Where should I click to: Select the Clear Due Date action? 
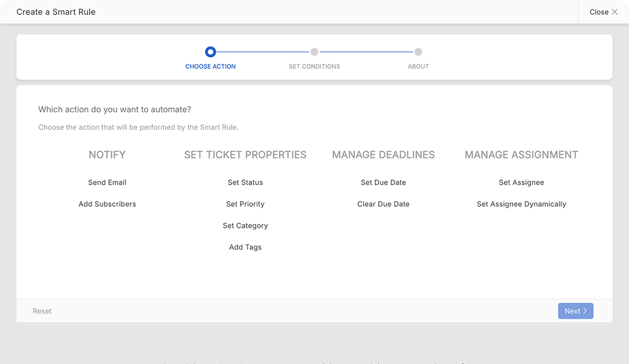[384, 204]
